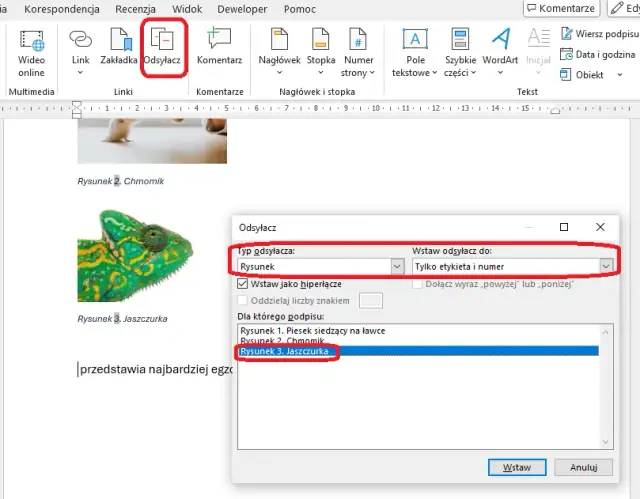
Task: Toggle the Wstaw jako hiperłącze checkbox
Action: tap(242, 284)
